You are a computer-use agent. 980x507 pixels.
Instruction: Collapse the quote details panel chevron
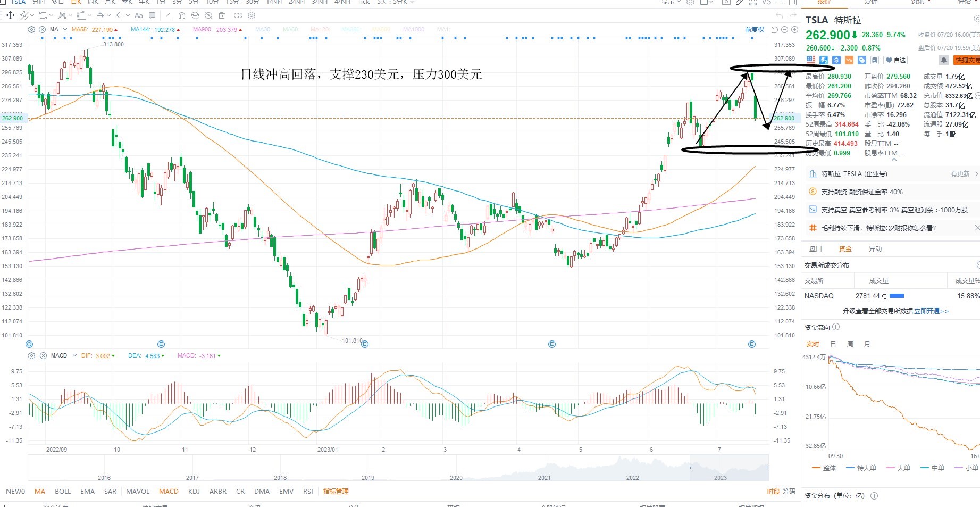894,160
